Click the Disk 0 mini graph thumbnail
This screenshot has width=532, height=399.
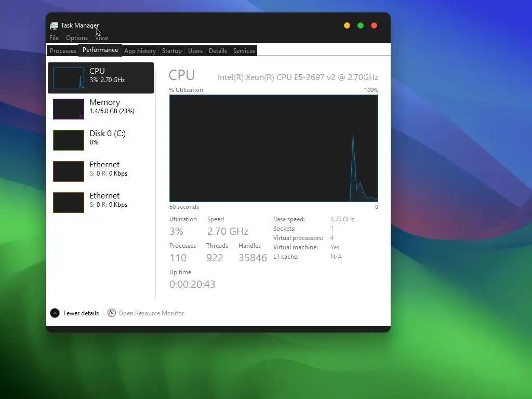(69, 140)
